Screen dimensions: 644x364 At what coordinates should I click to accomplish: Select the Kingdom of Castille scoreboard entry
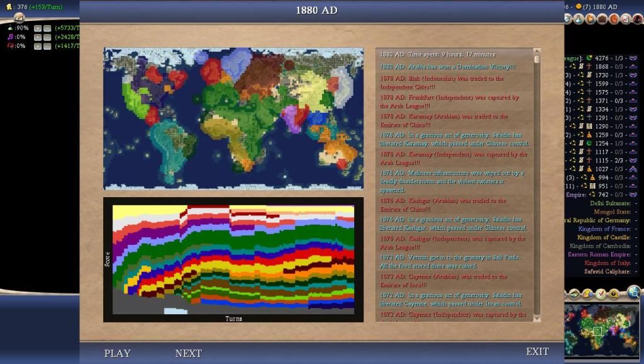604,237
